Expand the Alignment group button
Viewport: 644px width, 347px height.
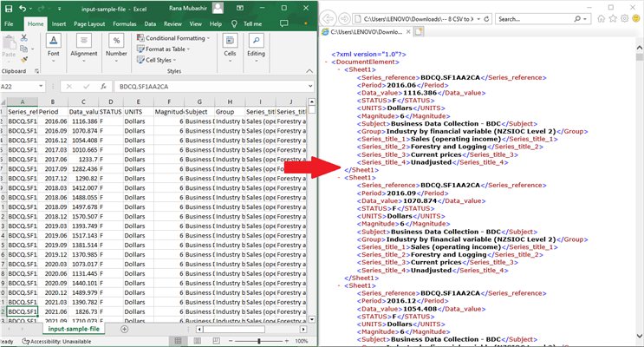pos(84,48)
